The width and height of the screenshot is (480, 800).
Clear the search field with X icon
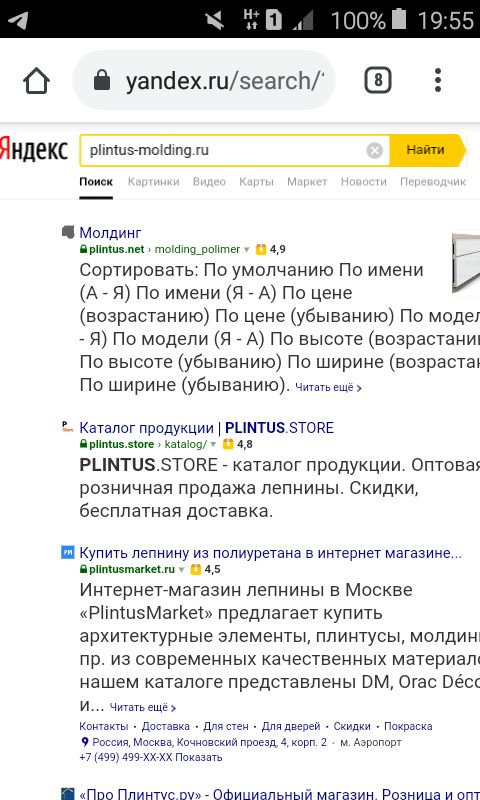point(374,151)
